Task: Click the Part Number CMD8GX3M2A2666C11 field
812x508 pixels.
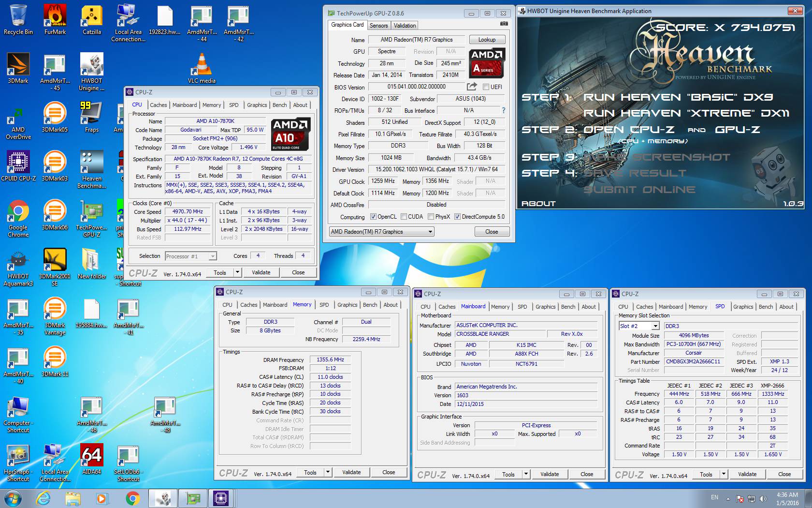Action: (x=693, y=361)
